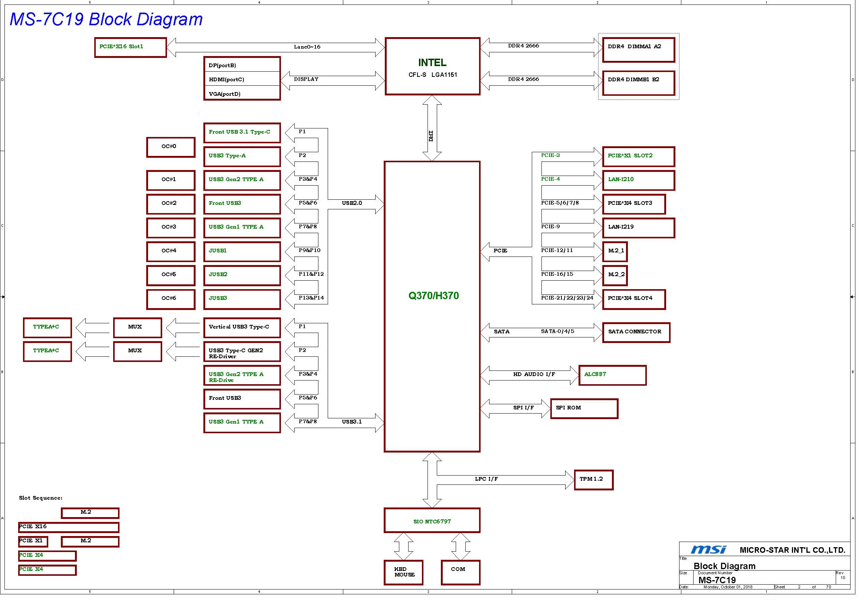This screenshot has width=868, height=614.
Task: Click the MSI logo in title block
Action: [708, 549]
